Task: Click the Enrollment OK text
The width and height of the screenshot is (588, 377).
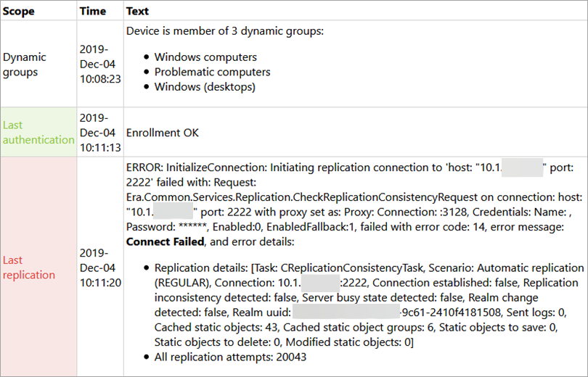Action: pos(163,133)
